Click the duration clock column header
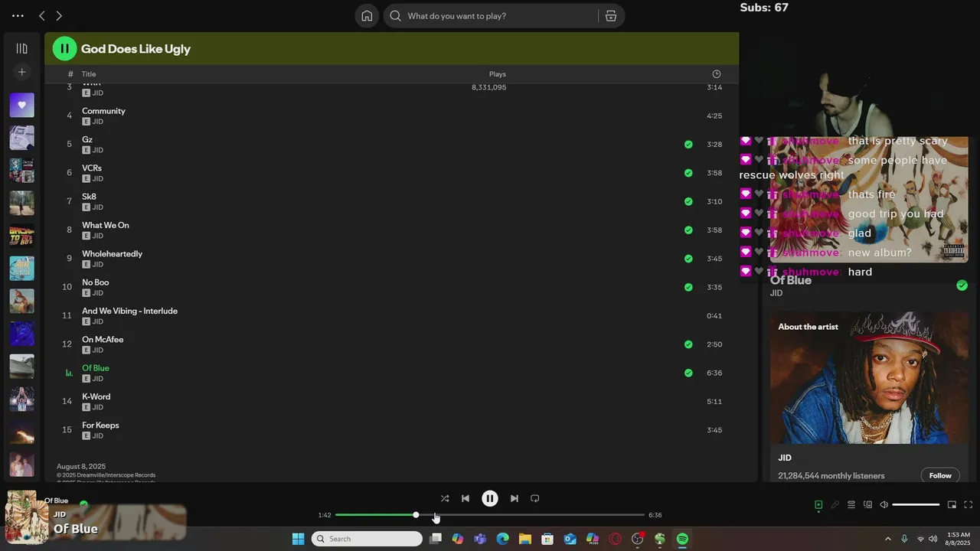 click(x=717, y=74)
